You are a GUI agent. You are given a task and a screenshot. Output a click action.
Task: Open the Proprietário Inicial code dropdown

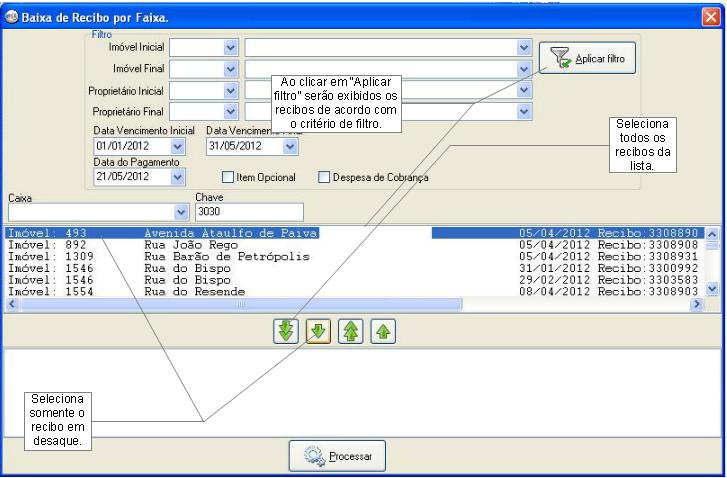pyautogui.click(x=230, y=91)
